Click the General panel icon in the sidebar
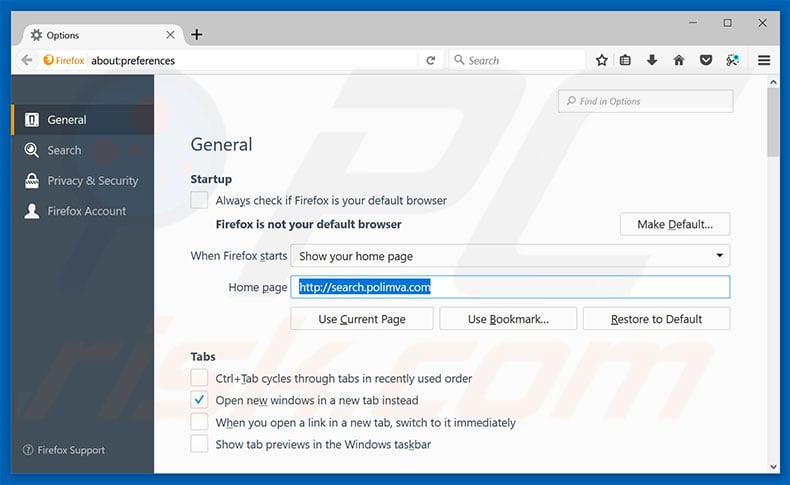The width and height of the screenshot is (790, 485). click(32, 120)
